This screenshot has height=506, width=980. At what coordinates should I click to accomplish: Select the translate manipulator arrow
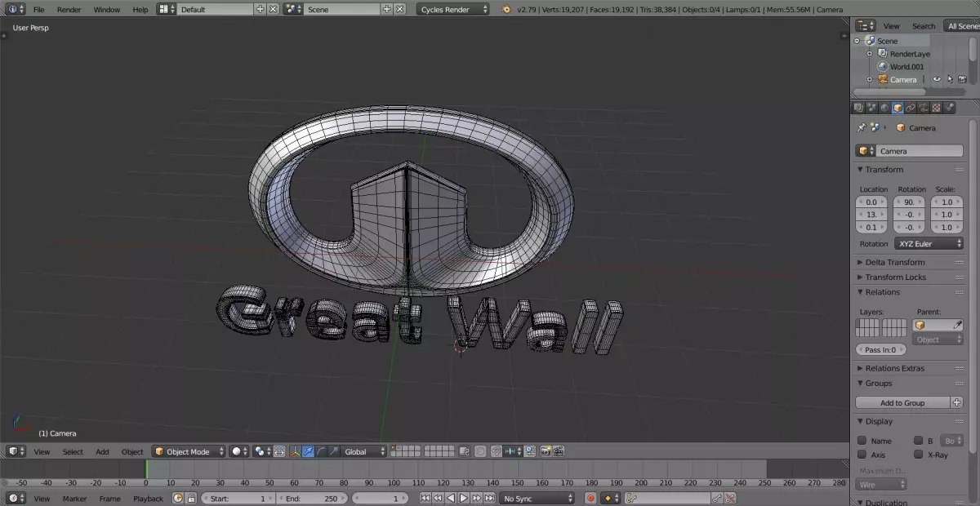308,451
